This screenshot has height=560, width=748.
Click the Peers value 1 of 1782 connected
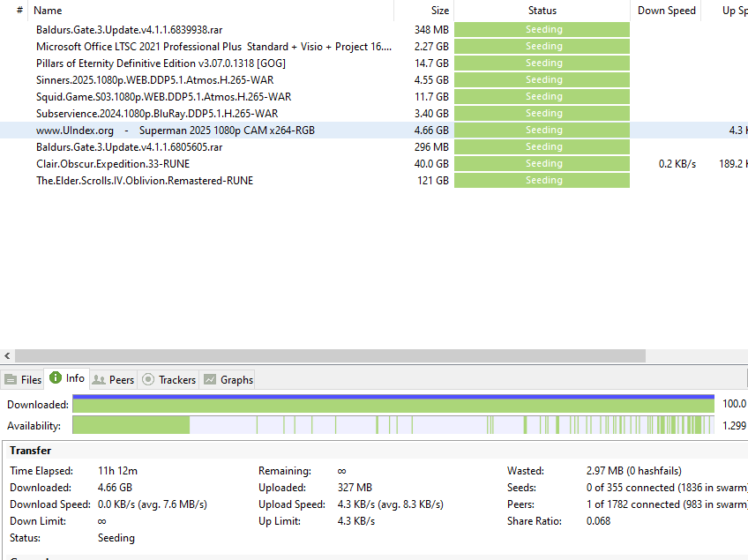tap(666, 504)
